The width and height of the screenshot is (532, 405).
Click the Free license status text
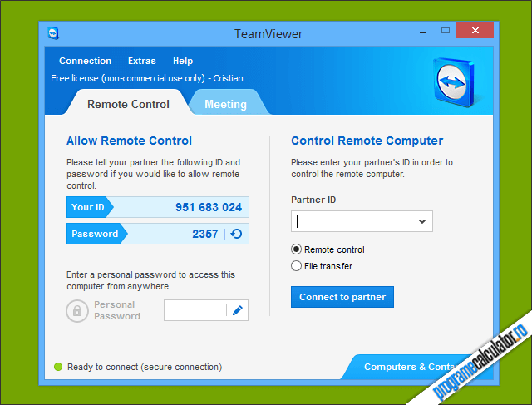pos(147,78)
